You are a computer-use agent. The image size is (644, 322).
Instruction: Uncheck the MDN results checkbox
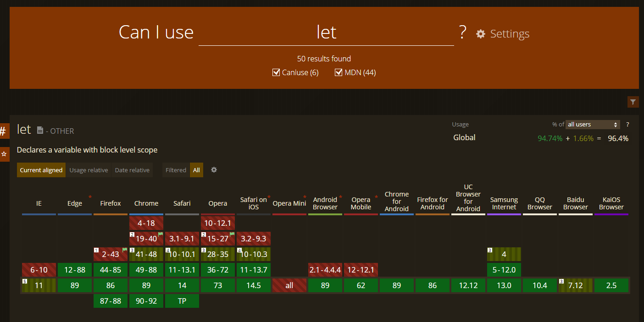pos(339,72)
